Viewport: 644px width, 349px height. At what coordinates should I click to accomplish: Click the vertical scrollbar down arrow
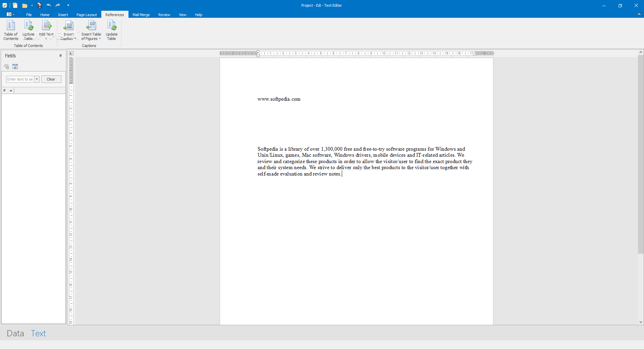pos(641,322)
